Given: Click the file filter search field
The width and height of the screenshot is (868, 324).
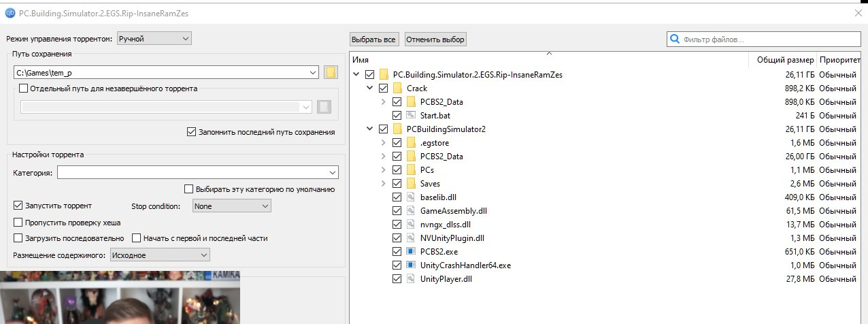Looking at the screenshot, I should point(765,39).
